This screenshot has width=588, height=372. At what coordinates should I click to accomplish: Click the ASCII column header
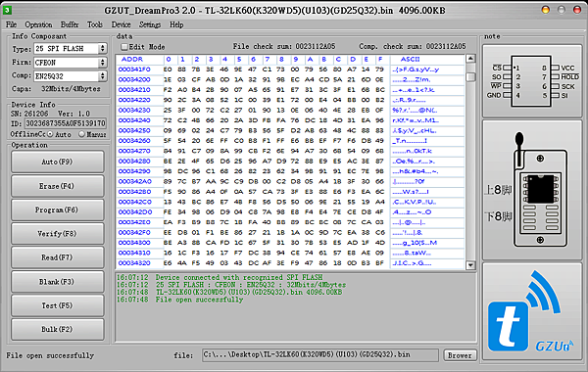tap(410, 59)
